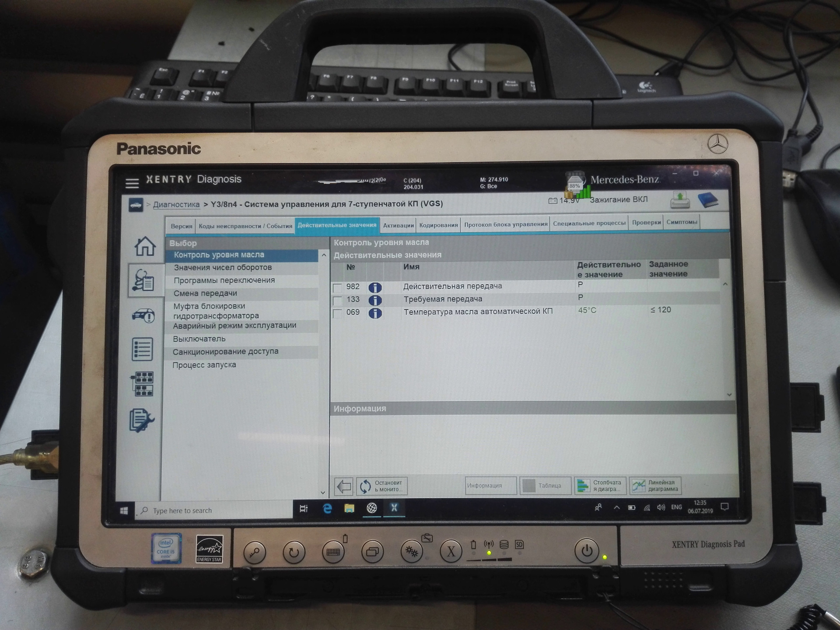Open Столбчатая диаграмма view
The width and height of the screenshot is (840, 630).
600,486
